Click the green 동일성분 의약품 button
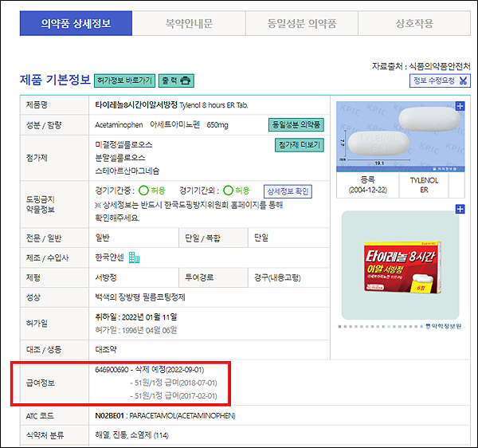 click(296, 124)
